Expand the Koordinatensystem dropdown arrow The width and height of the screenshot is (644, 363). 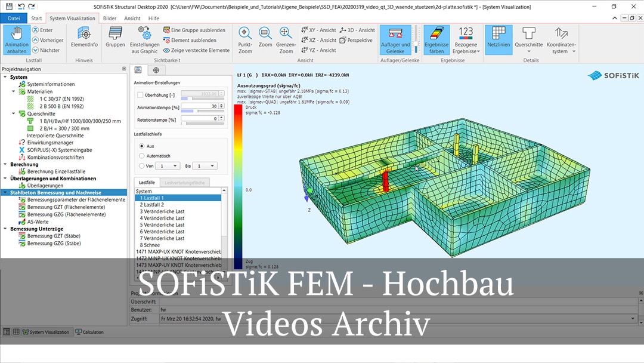[574, 50]
